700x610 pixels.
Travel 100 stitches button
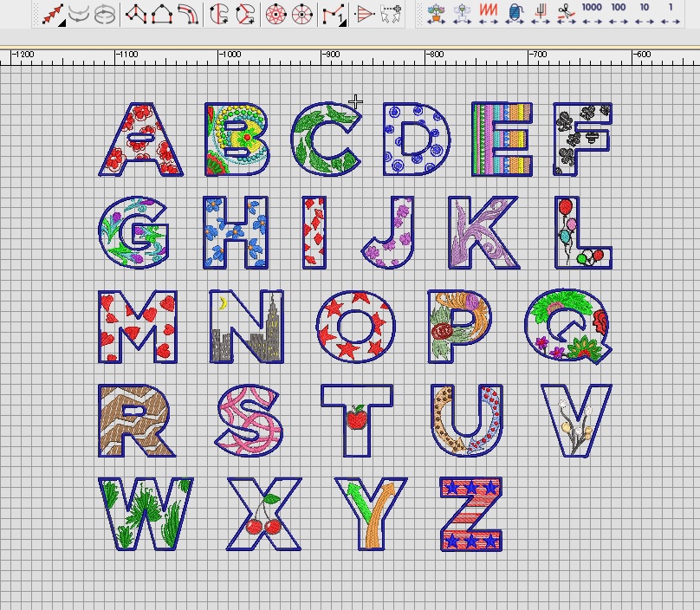619,14
